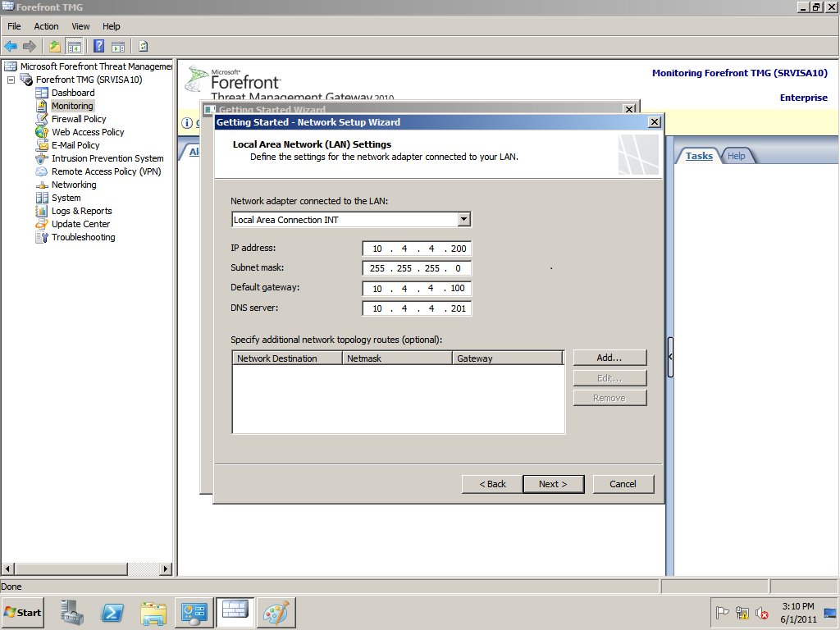Viewport: 840px width, 630px height.
Task: Collapse the Forefront TMG (SRVISA10) node
Action: coord(11,80)
